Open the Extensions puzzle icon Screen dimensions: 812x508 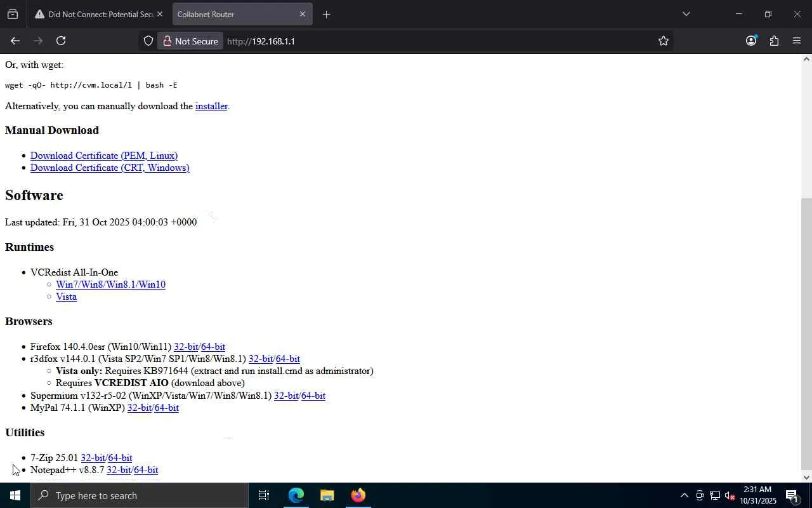[774, 41]
